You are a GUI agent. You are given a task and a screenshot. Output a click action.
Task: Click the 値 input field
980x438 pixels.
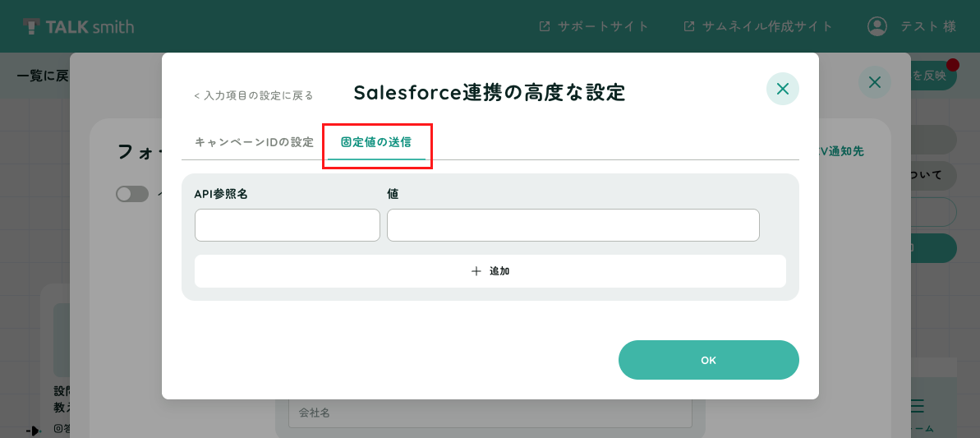click(573, 225)
